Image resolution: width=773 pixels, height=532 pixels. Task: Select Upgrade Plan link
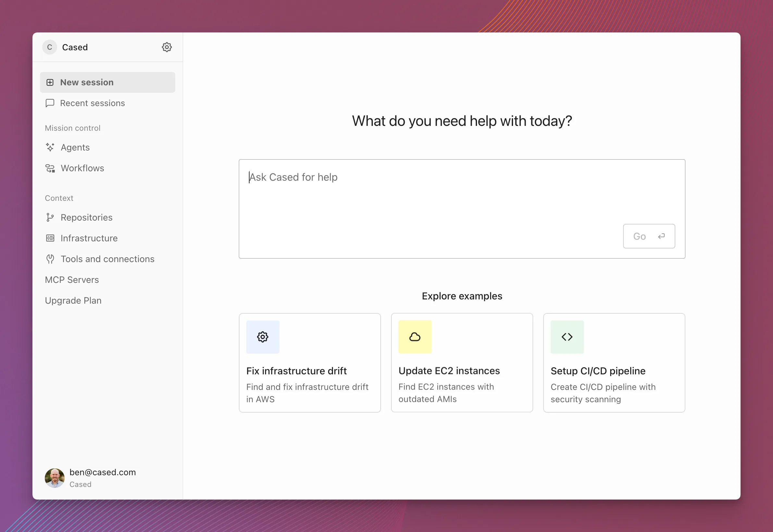pyautogui.click(x=73, y=300)
